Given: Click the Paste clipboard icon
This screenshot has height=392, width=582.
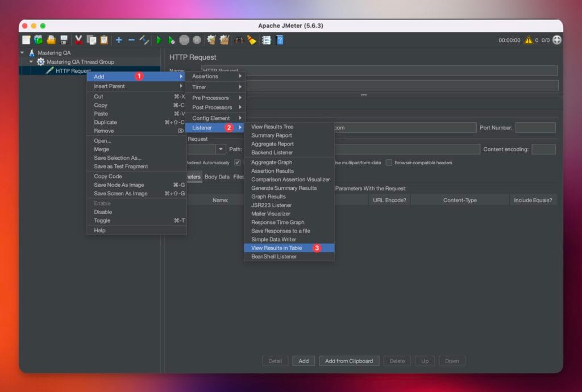Looking at the screenshot, I should pos(105,40).
